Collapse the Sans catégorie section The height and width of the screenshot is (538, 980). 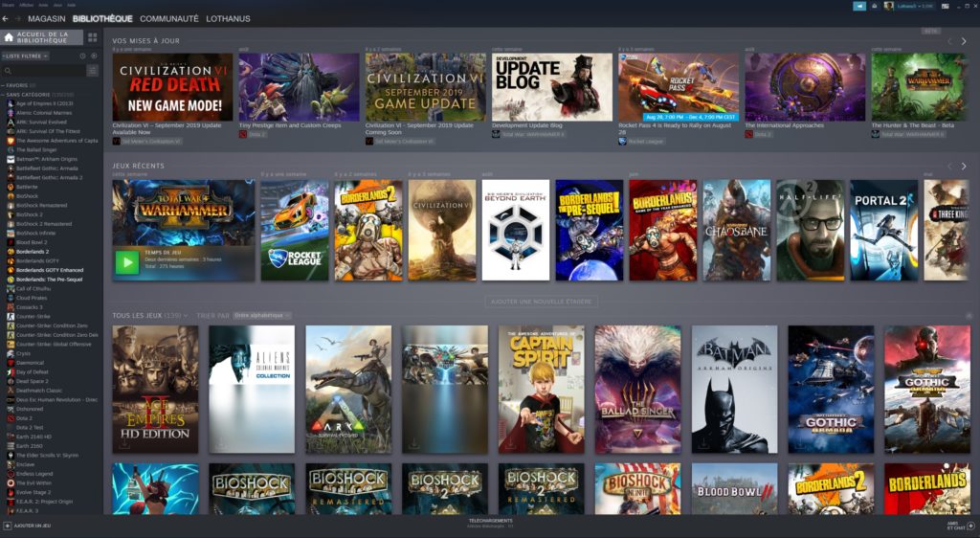click(4, 95)
